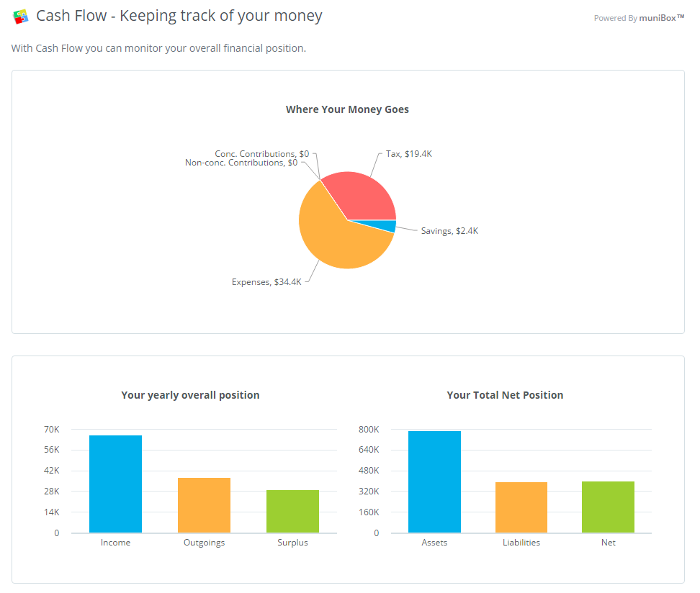Click the blue Assets bar
700x593 pixels.
pyautogui.click(x=434, y=481)
